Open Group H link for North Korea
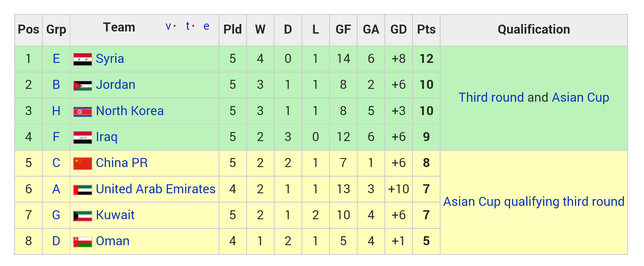The width and height of the screenshot is (644, 266). pos(56,111)
